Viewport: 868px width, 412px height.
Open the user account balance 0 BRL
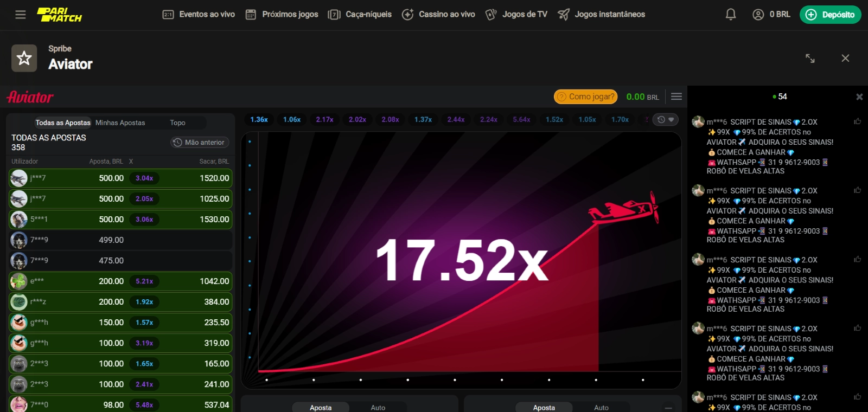tap(771, 15)
